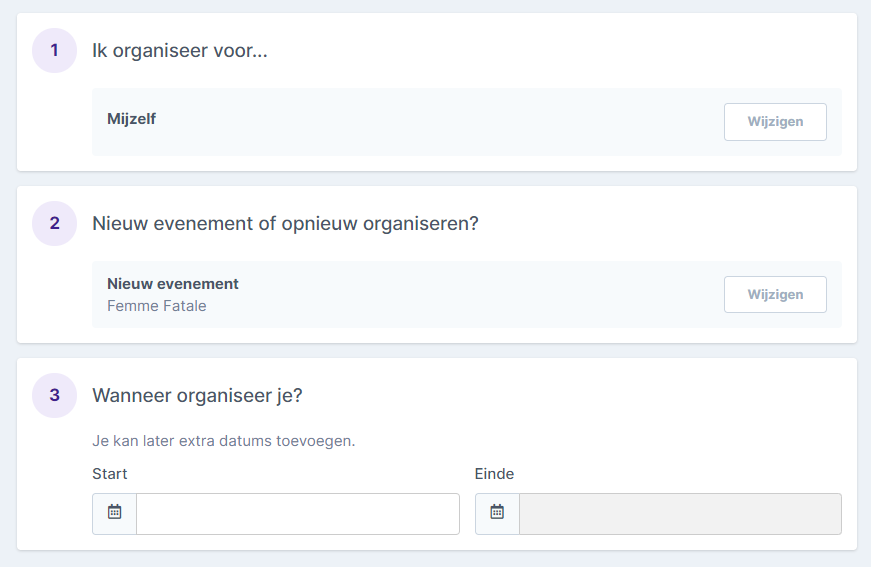Click the Femme Fatale event name
The height and width of the screenshot is (567, 871).
(x=157, y=306)
